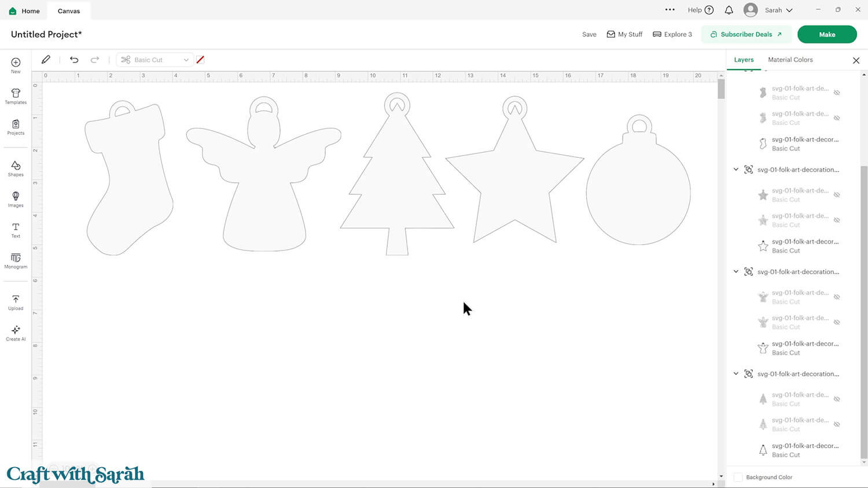Select the Canvas tab

click(x=69, y=11)
